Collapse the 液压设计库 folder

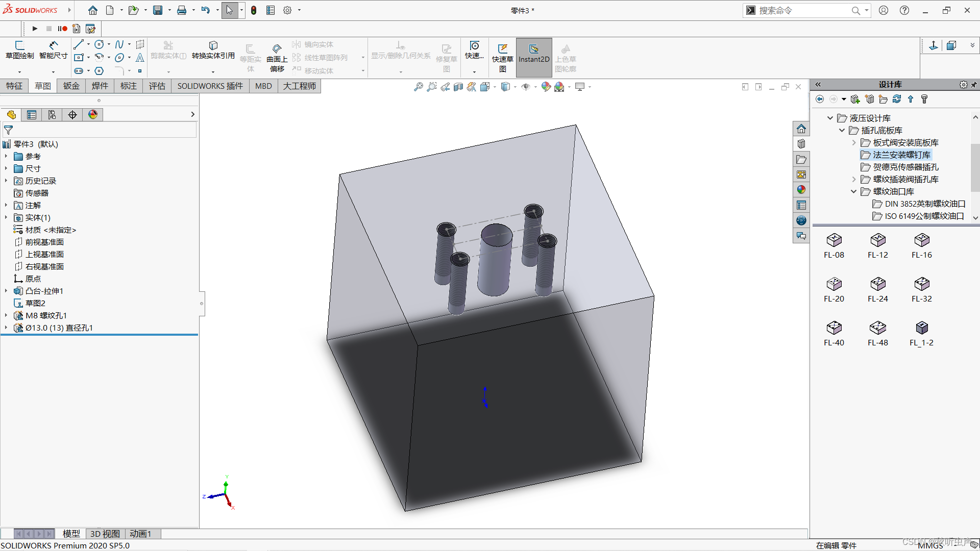(830, 118)
